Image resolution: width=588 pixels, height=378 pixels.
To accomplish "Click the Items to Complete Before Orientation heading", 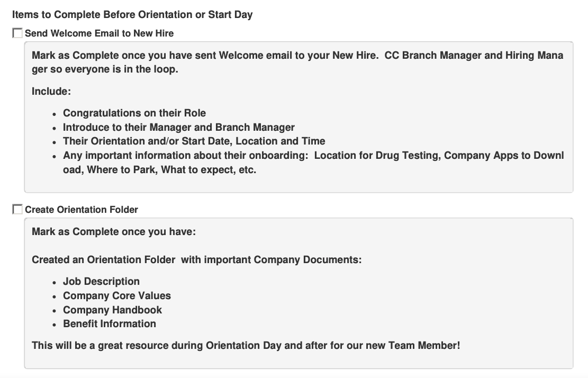I will click(x=132, y=15).
